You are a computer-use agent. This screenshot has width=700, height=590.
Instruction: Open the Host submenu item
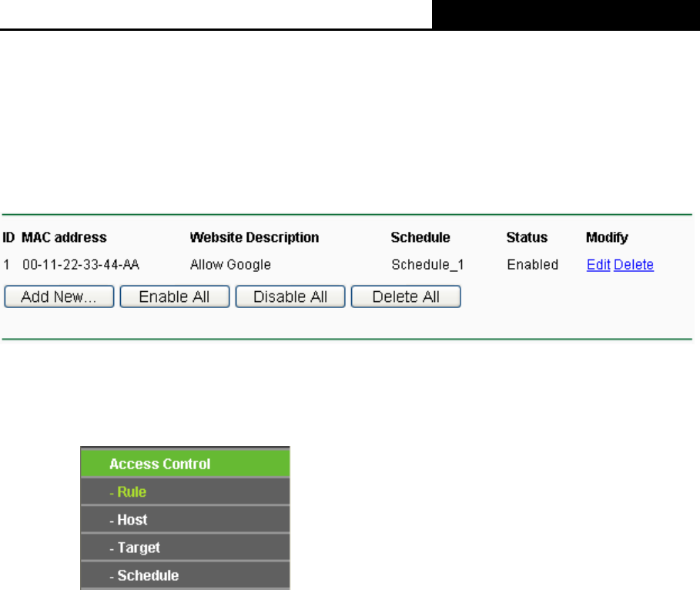(186, 519)
